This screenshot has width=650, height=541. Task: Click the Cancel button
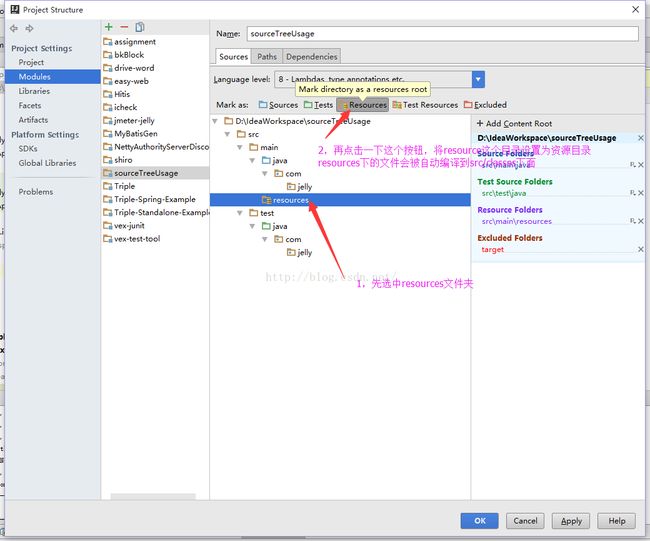point(525,521)
